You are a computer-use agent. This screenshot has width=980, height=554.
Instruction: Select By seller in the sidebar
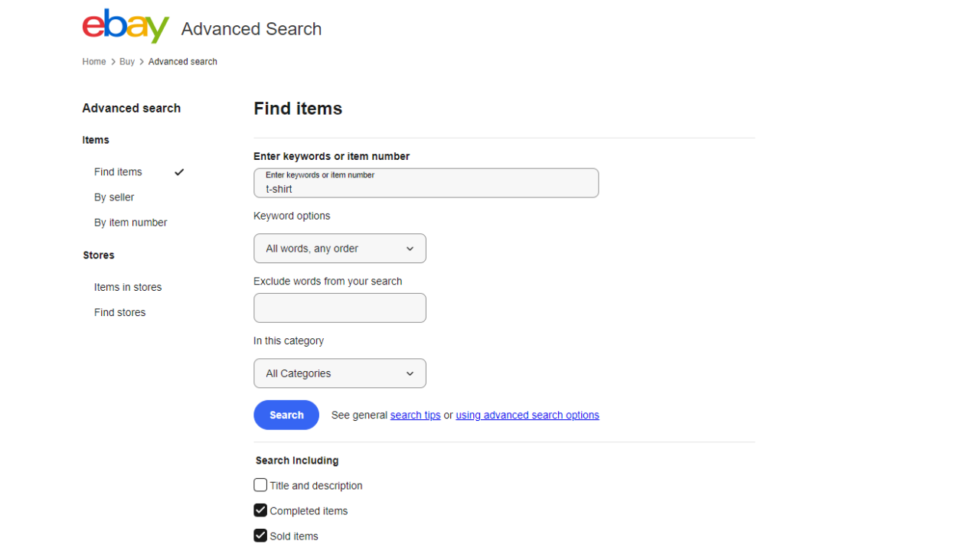pyautogui.click(x=113, y=197)
